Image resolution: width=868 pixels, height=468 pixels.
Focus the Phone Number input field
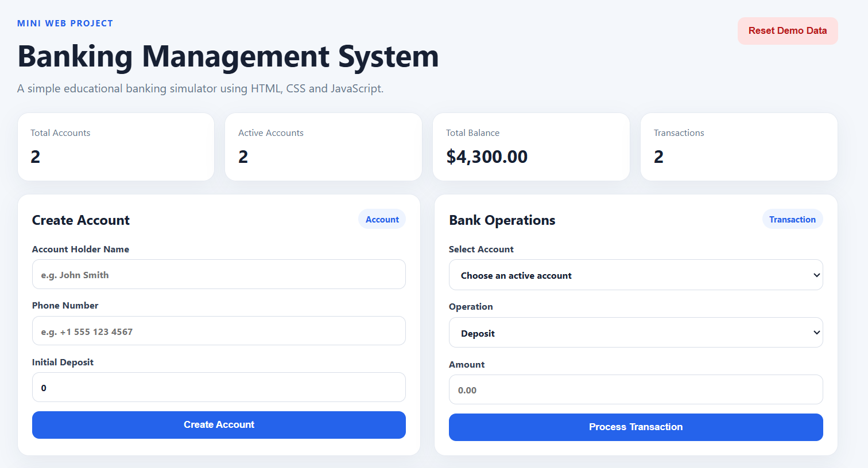(219, 331)
